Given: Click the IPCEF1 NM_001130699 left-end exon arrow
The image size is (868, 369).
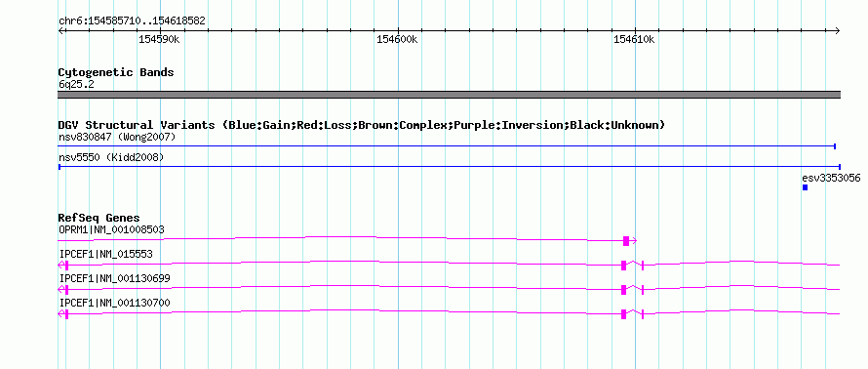Looking at the screenshot, I should coord(63,290).
